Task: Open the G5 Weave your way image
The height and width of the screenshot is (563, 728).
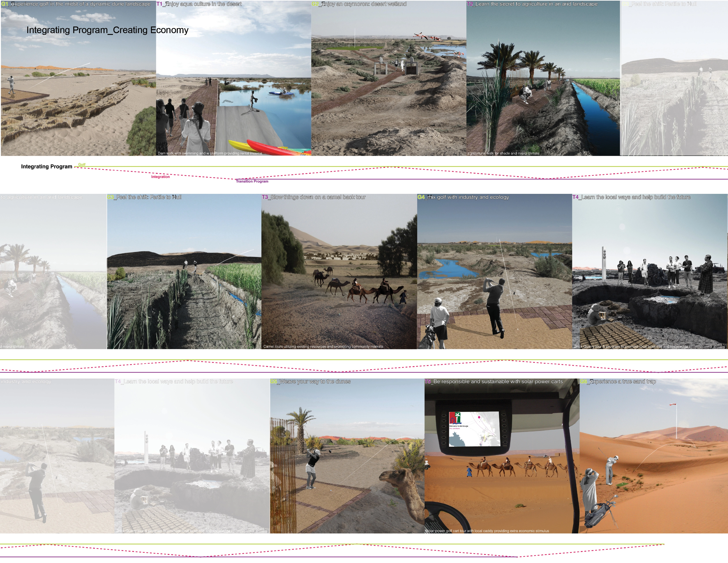Action: coord(347,456)
